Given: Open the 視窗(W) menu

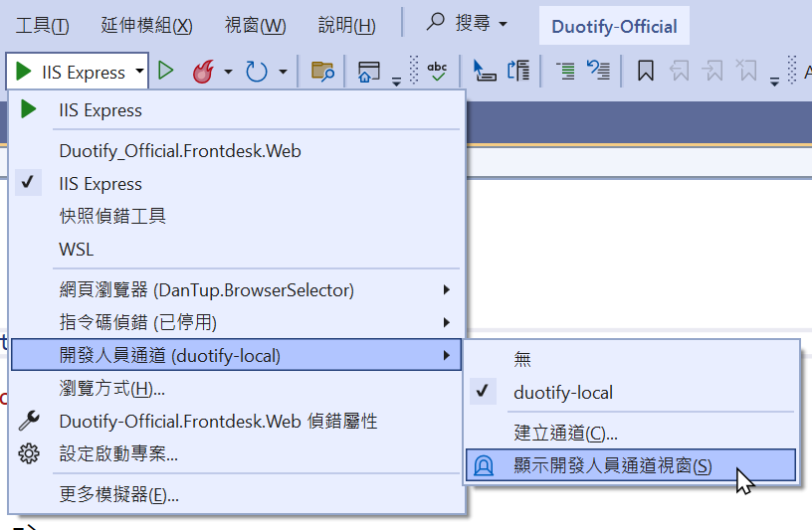Looking at the screenshot, I should pyautogui.click(x=256, y=25).
